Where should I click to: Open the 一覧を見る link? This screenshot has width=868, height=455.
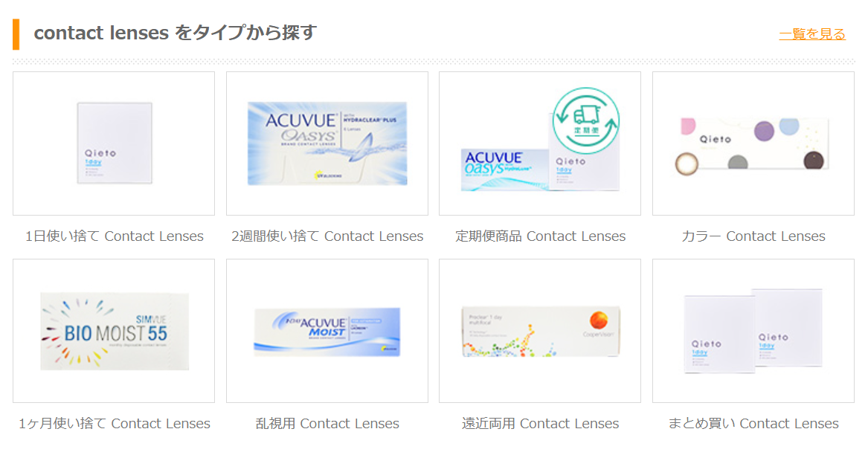(x=812, y=34)
